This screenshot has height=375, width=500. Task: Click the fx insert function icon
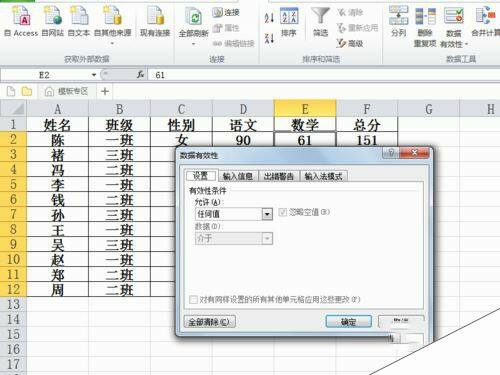tap(141, 75)
